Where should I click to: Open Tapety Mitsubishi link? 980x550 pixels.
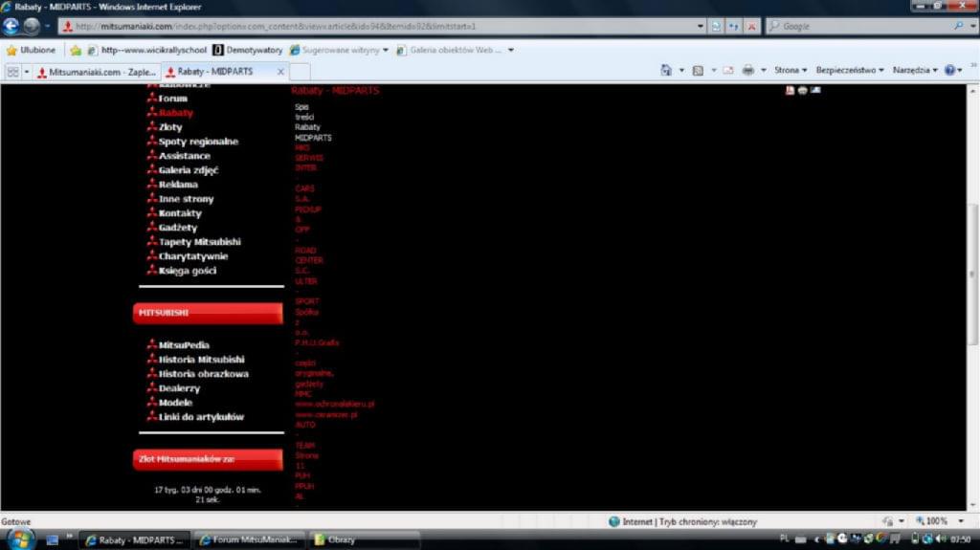[199, 242]
